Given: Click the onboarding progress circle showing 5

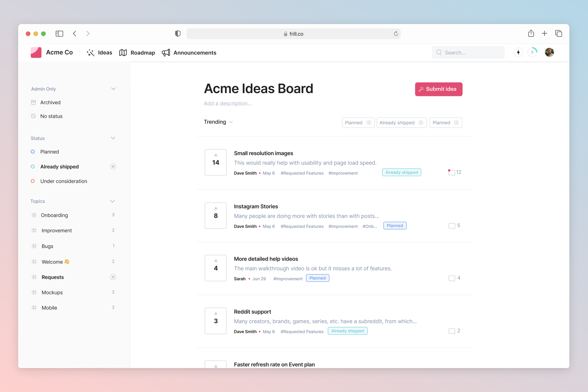Looking at the screenshot, I should click(x=532, y=52).
